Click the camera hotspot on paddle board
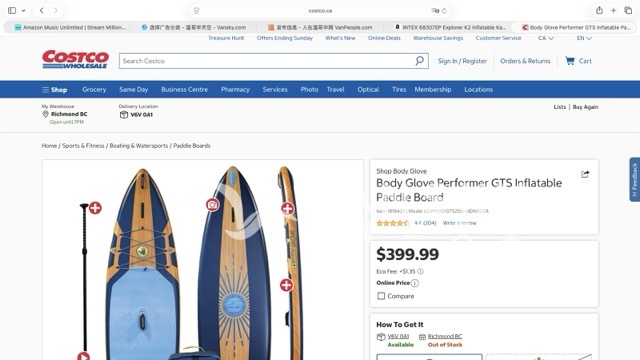The width and height of the screenshot is (640, 360). point(212,204)
